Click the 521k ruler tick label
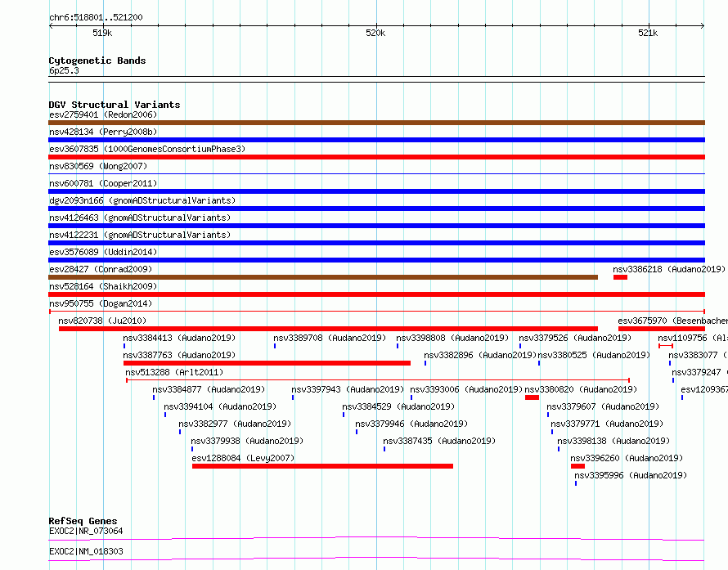The height and width of the screenshot is (570, 728). coord(648,33)
